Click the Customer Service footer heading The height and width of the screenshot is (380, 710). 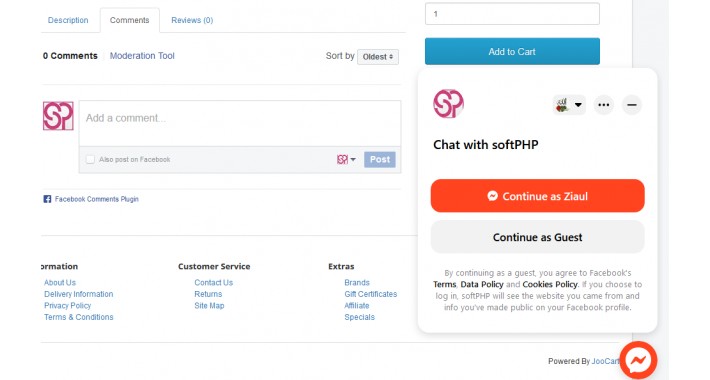(x=214, y=266)
